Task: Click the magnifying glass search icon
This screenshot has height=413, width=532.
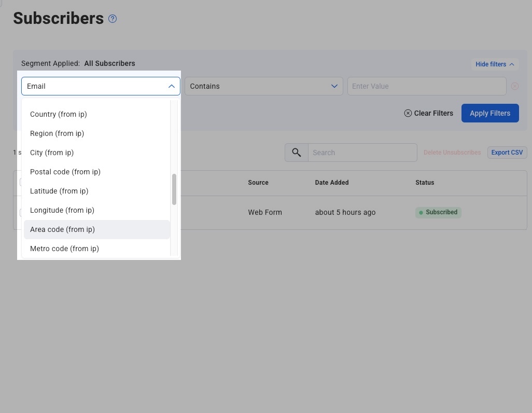Action: point(297,153)
